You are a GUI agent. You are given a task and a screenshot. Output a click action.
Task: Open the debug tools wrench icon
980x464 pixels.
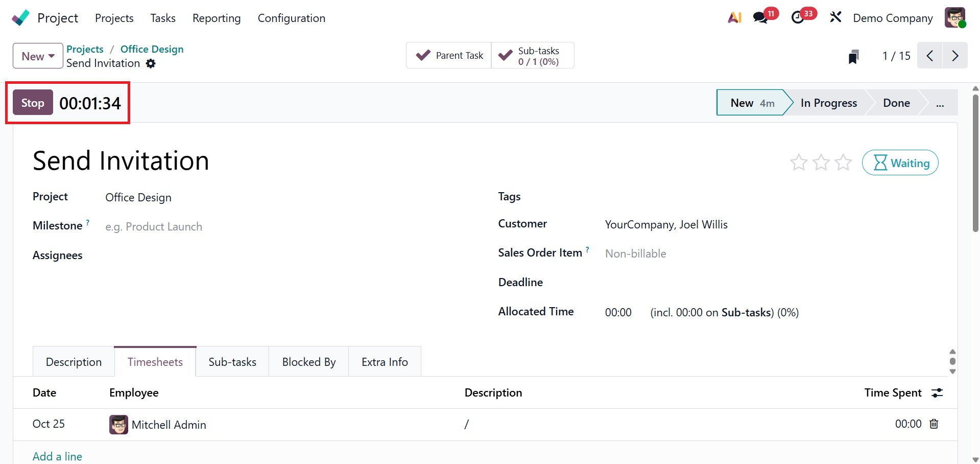[x=835, y=18]
